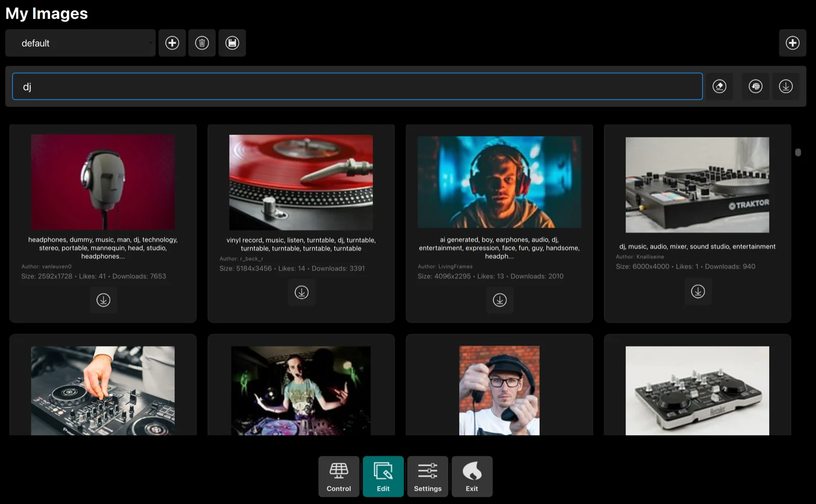Download the Traktor dj mixer image
Screen dimensions: 816x504
pyautogui.click(x=698, y=291)
